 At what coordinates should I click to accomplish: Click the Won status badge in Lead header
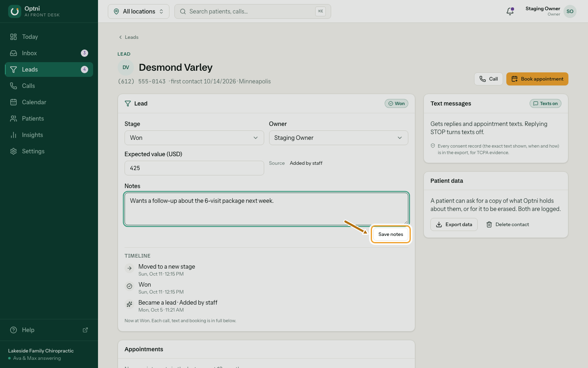(x=396, y=103)
